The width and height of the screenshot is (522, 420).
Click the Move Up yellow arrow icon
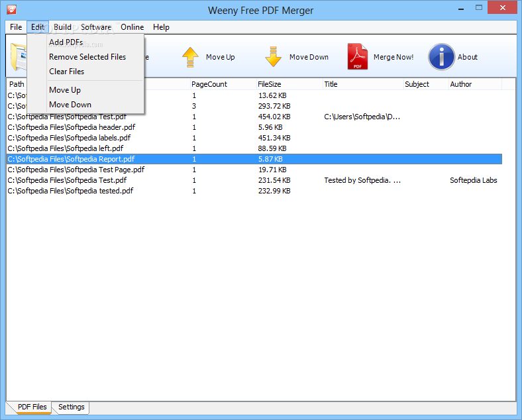coord(190,57)
